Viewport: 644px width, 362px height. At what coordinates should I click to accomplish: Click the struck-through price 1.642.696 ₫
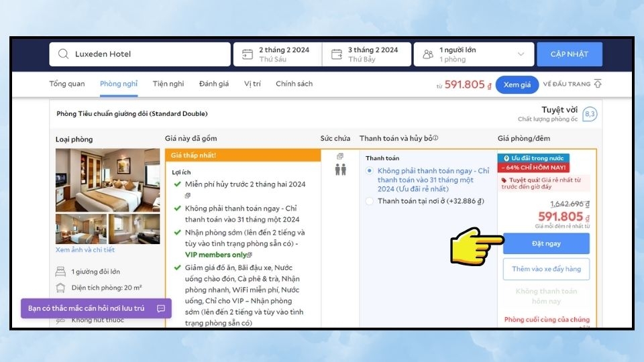[x=570, y=204]
